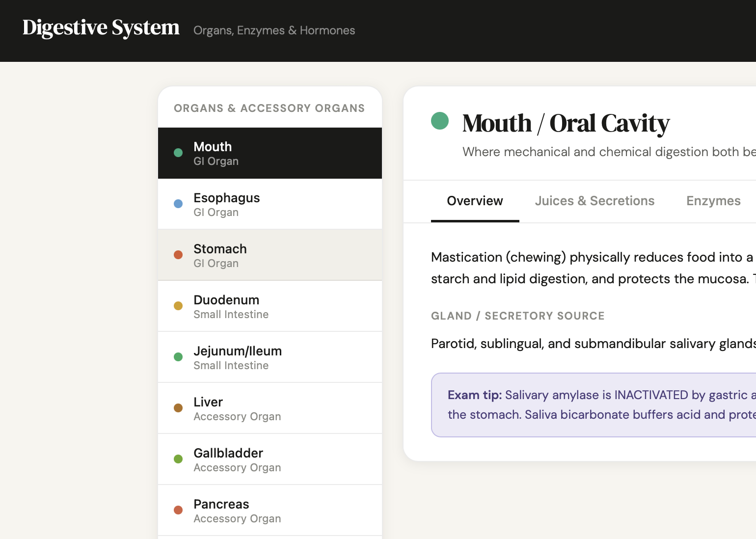This screenshot has width=756, height=539.
Task: Switch to the Enzymes tab
Action: pyautogui.click(x=713, y=201)
